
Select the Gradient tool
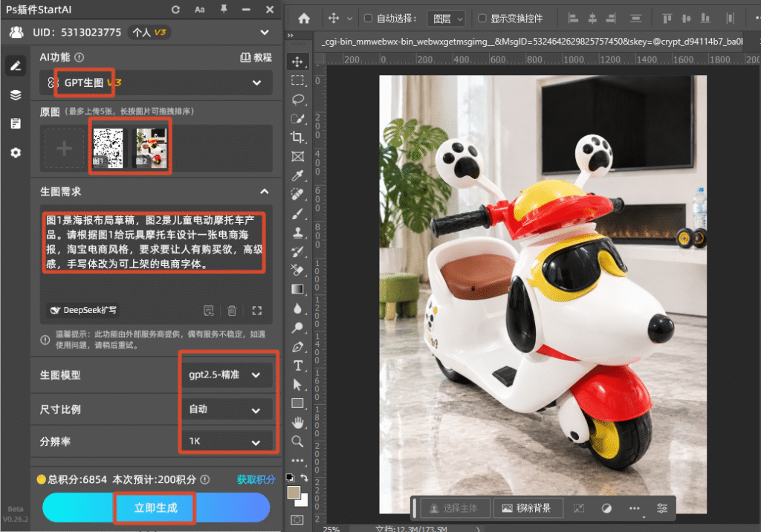[x=297, y=289]
